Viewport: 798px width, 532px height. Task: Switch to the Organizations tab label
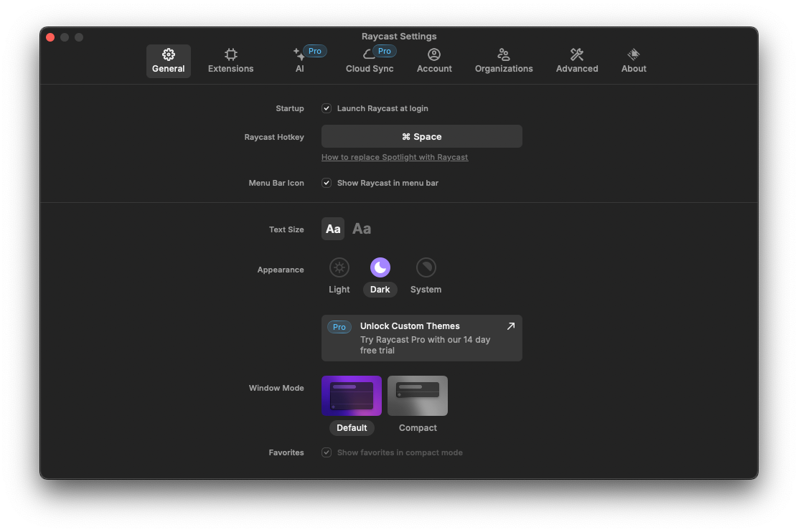point(504,69)
